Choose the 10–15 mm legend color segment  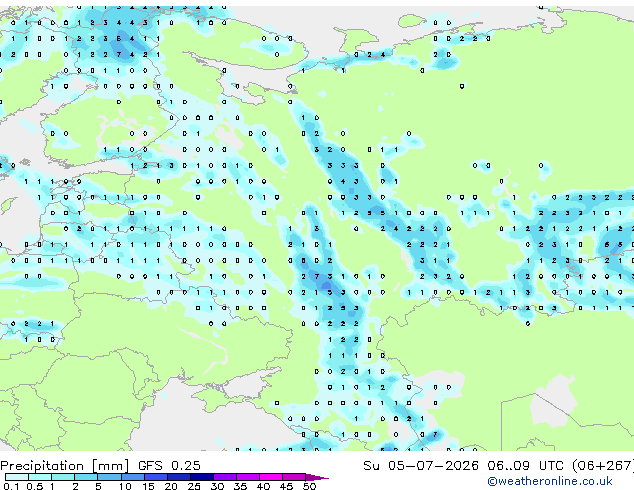132,477
